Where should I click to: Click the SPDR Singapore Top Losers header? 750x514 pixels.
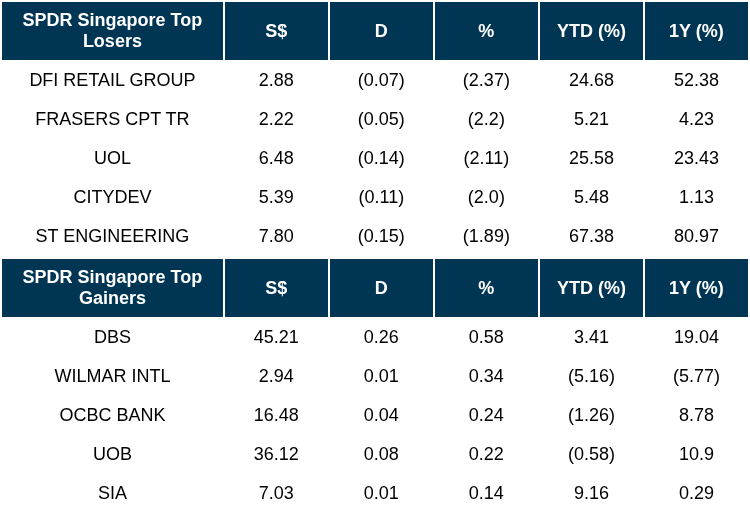click(x=112, y=31)
